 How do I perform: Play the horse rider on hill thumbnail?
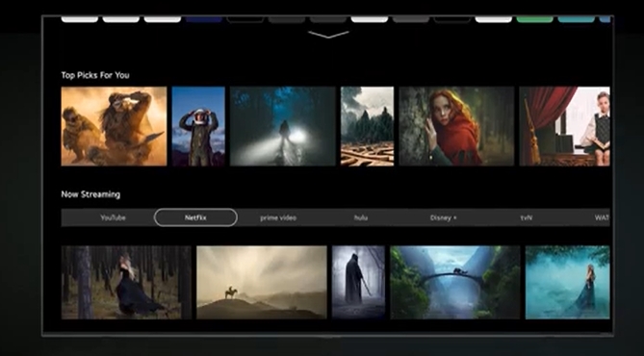point(262,282)
